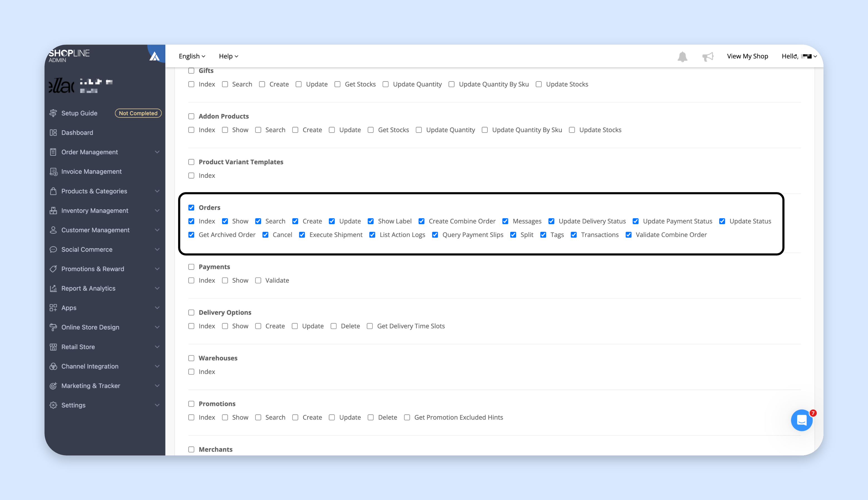Click the Customer Management person icon
The height and width of the screenshot is (500, 868).
click(53, 230)
